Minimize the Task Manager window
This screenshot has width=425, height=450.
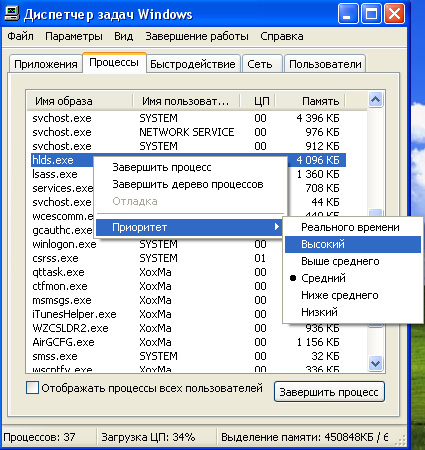click(x=348, y=14)
